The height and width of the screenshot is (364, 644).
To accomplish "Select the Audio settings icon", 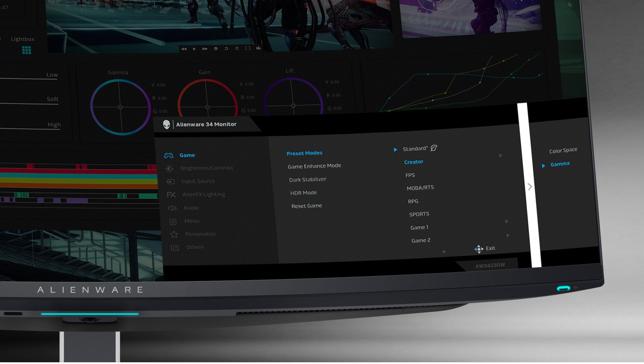I will 172,208.
